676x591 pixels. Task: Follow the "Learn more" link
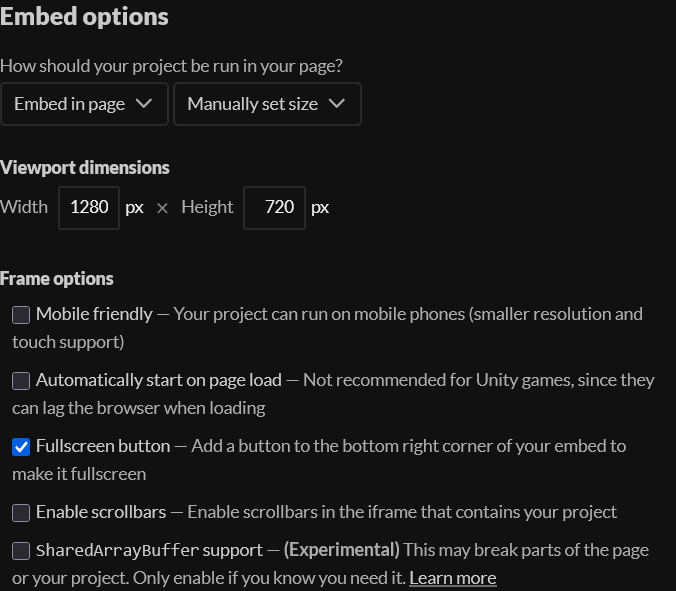tap(452, 578)
